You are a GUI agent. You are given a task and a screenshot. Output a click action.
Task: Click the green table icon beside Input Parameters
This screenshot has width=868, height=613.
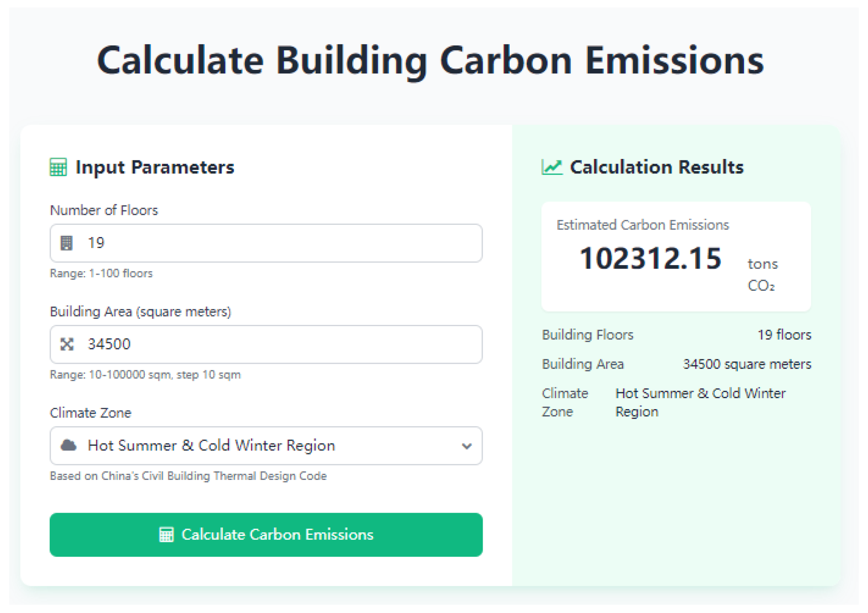(58, 167)
